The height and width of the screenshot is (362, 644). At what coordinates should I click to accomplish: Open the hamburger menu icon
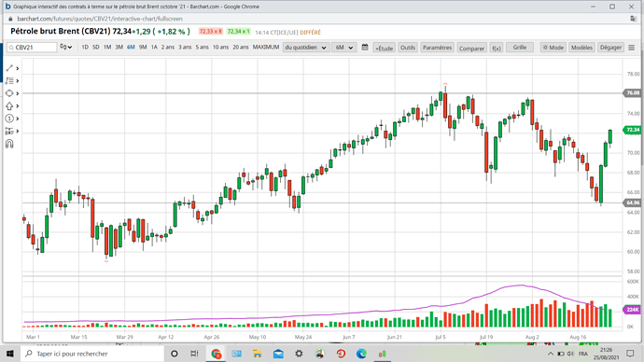[632, 48]
